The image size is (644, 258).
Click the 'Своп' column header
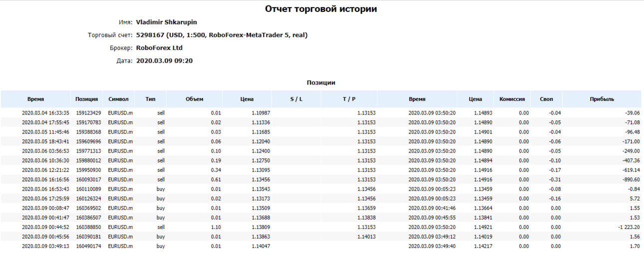[x=547, y=99]
